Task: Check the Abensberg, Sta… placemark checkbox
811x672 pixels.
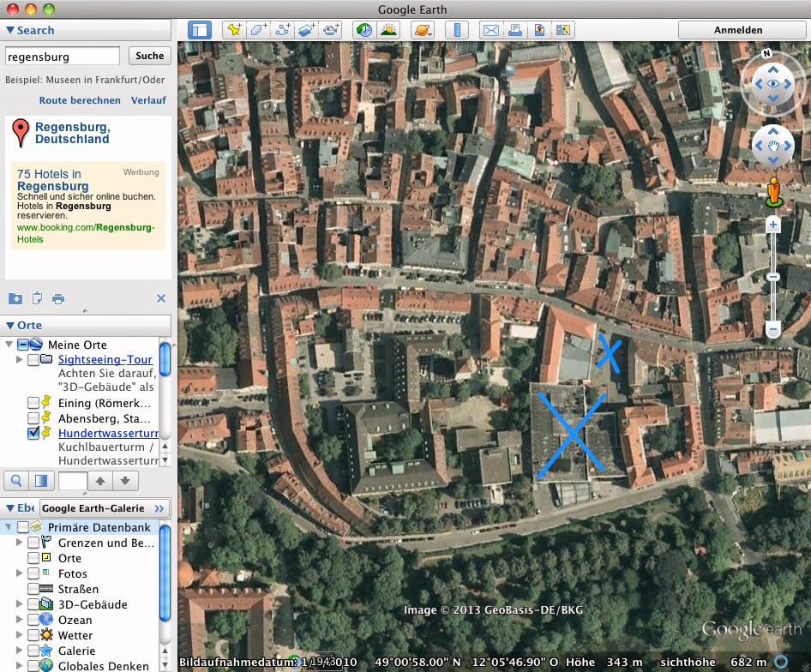Action: (x=33, y=417)
